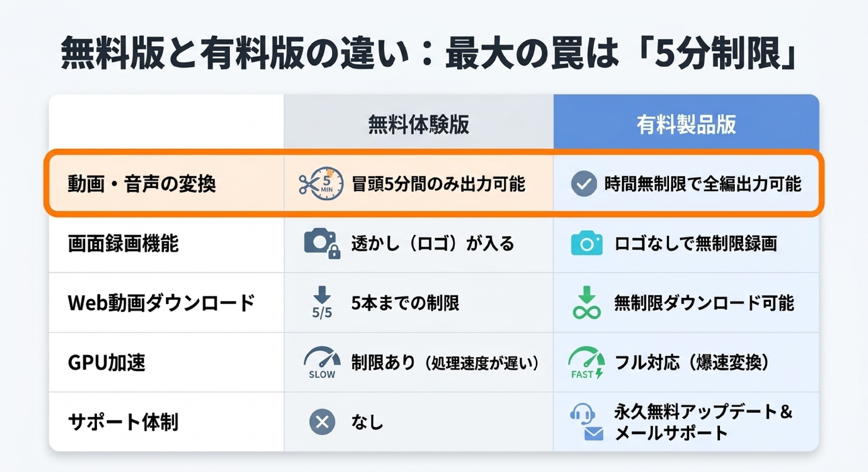This screenshot has height=472, width=868.
Task: Click the green FAST speedometer icon
Action: tap(587, 363)
